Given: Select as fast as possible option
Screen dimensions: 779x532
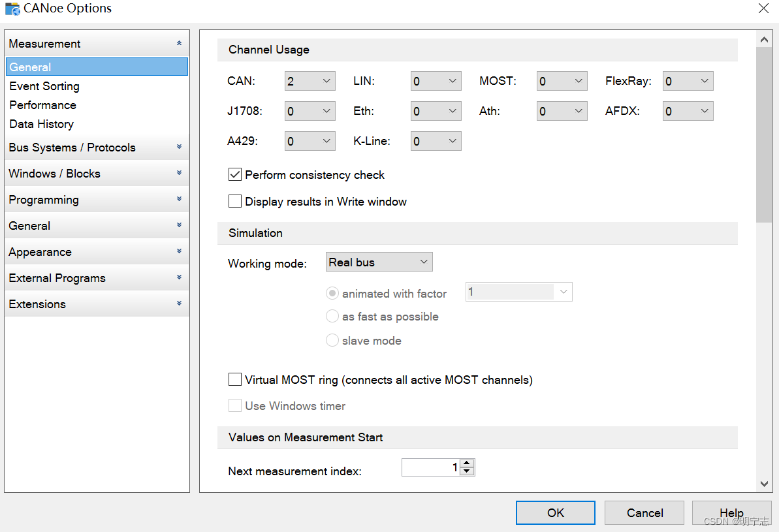Looking at the screenshot, I should (332, 317).
